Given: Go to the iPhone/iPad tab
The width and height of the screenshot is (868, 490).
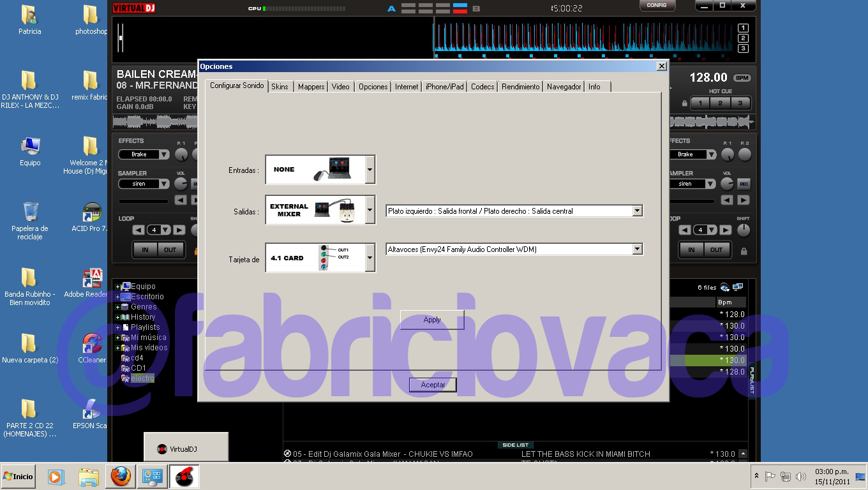Looking at the screenshot, I should [x=445, y=87].
